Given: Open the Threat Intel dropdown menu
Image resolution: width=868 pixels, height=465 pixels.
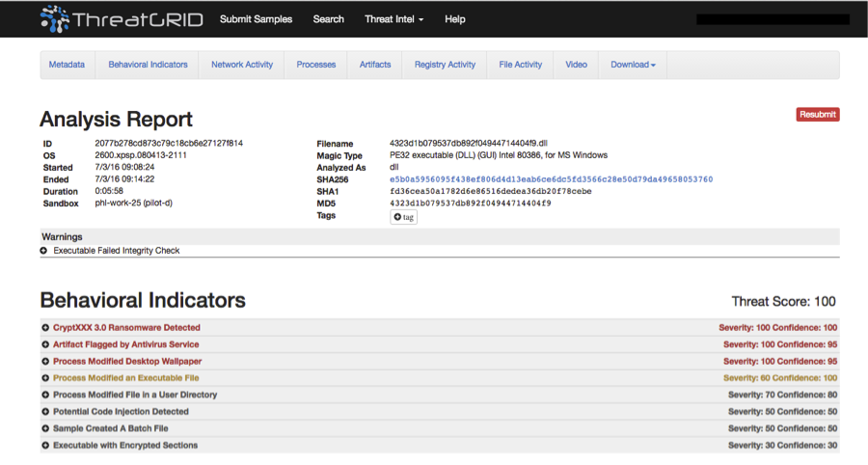Looking at the screenshot, I should click(x=393, y=19).
